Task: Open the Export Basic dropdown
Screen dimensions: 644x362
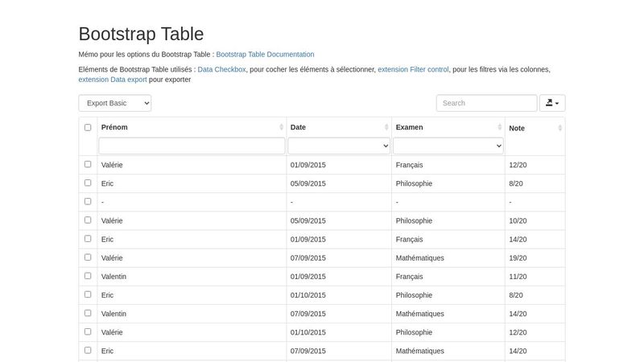Action: (x=114, y=103)
